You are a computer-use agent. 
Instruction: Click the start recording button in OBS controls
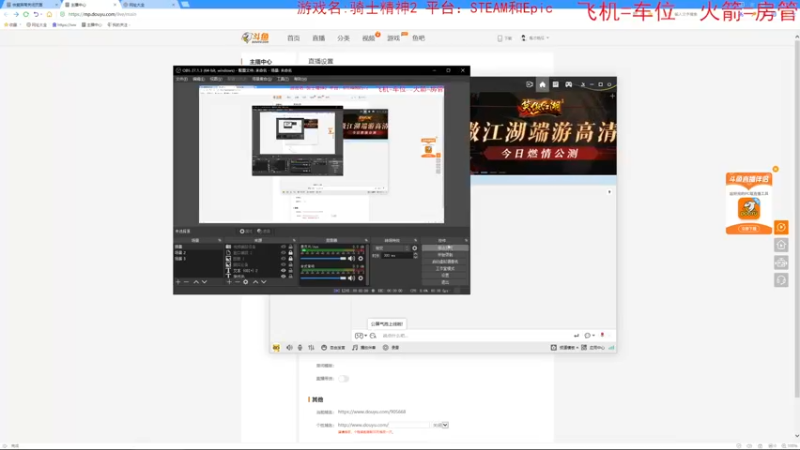coord(445,255)
